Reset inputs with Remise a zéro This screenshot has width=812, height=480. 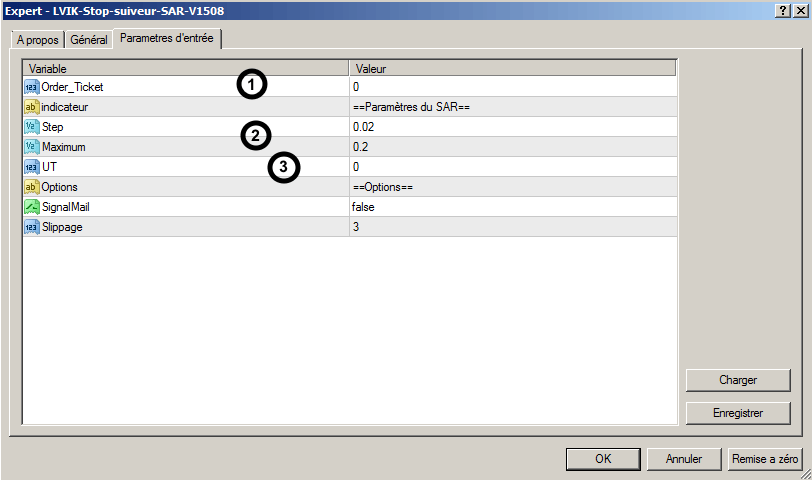pyautogui.click(x=765, y=459)
